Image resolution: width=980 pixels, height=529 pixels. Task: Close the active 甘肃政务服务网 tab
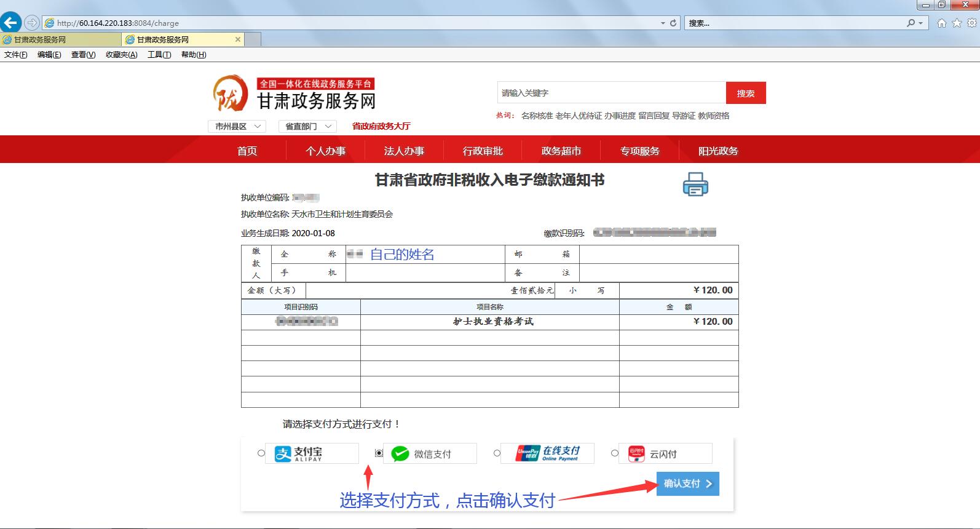238,39
